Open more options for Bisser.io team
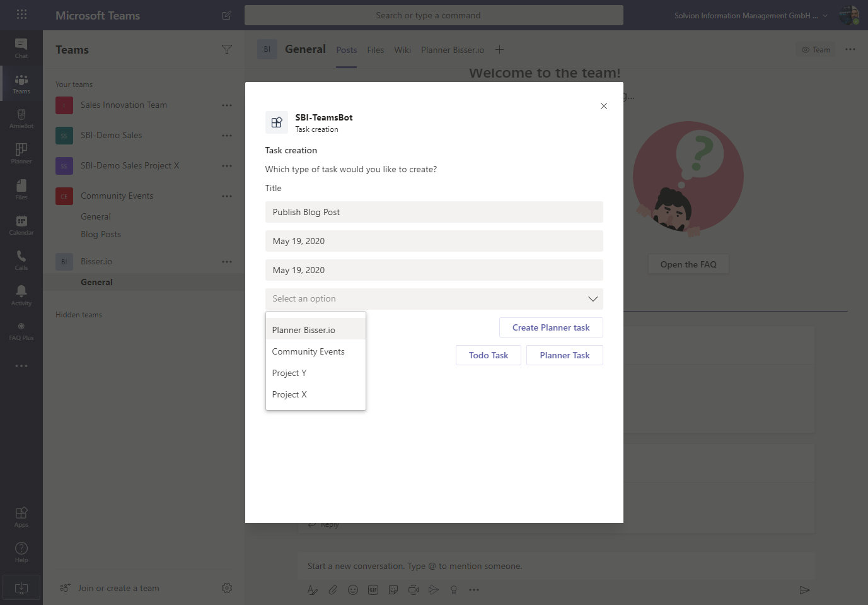 [x=227, y=262]
